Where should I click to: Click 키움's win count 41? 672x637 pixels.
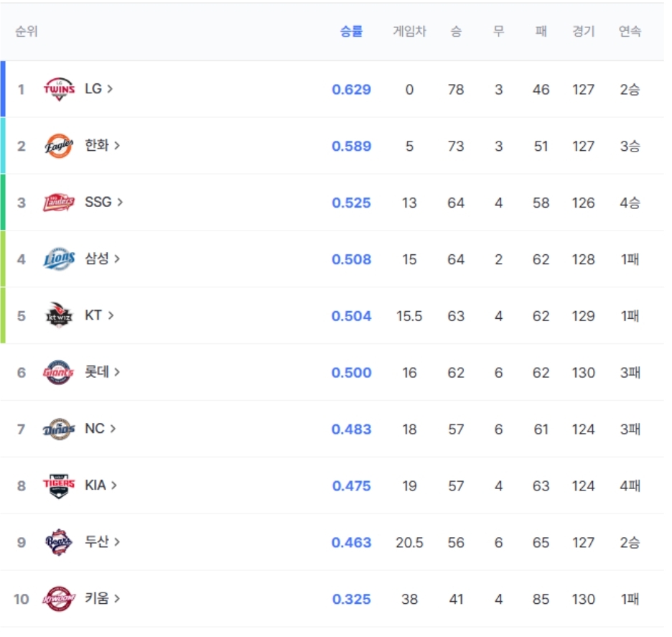[x=456, y=599]
